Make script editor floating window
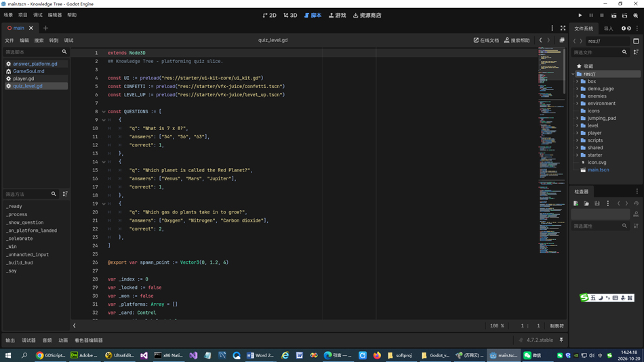Screen dimensions: 644x362 pyautogui.click(x=562, y=40)
